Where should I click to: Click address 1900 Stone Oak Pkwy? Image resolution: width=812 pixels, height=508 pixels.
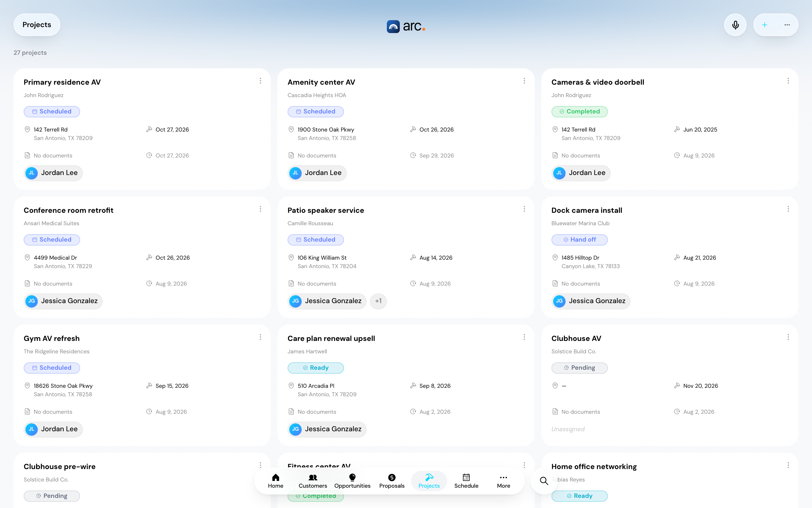tap(326, 130)
